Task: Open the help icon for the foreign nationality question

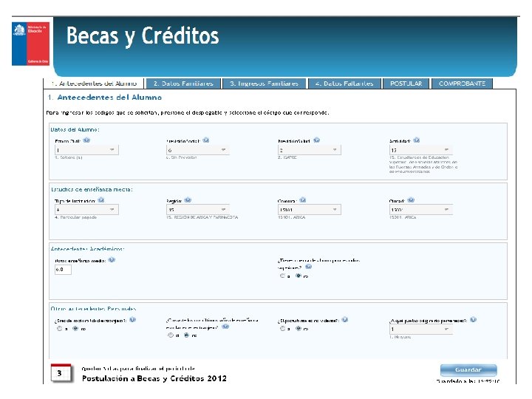Action: (133, 320)
